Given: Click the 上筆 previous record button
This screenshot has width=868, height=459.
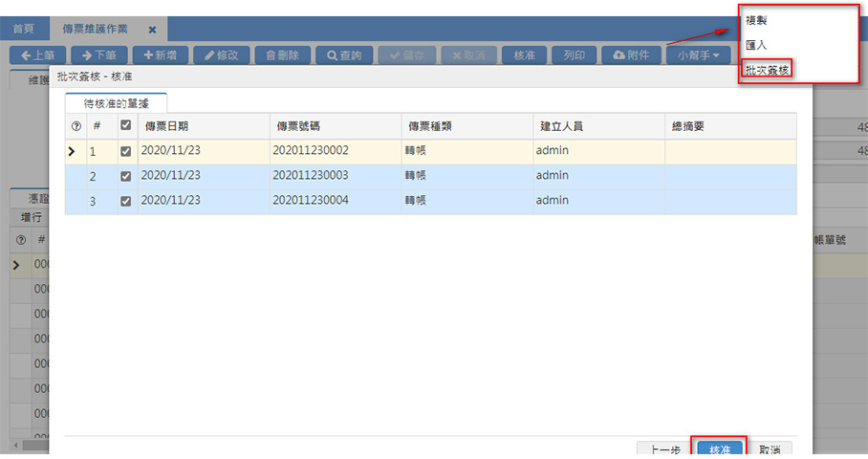Looking at the screenshot, I should 37,55.
